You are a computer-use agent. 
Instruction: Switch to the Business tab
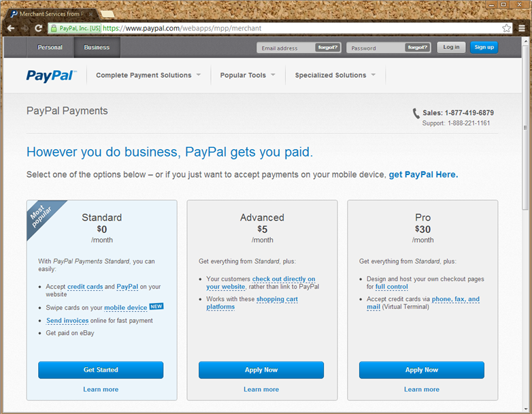pyautogui.click(x=97, y=47)
